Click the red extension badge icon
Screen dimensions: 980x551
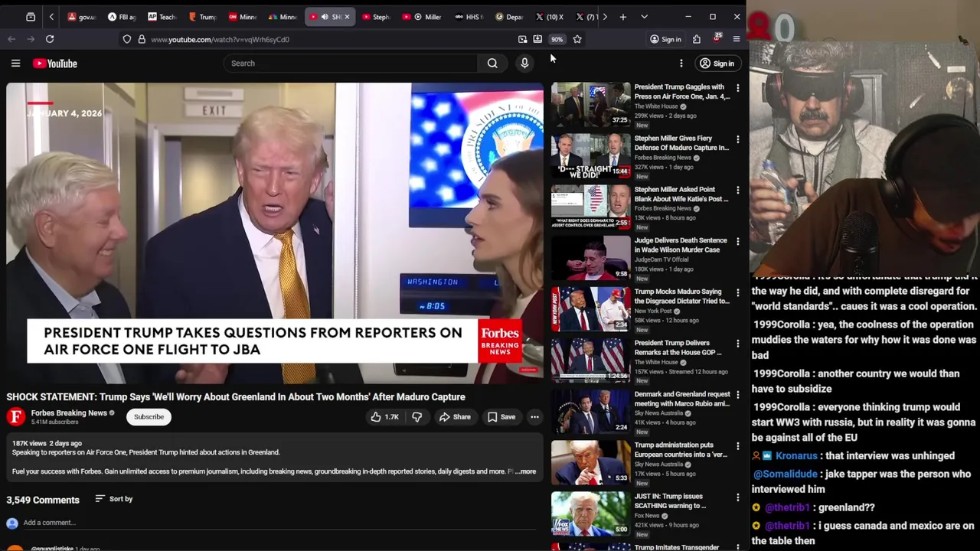pos(717,38)
